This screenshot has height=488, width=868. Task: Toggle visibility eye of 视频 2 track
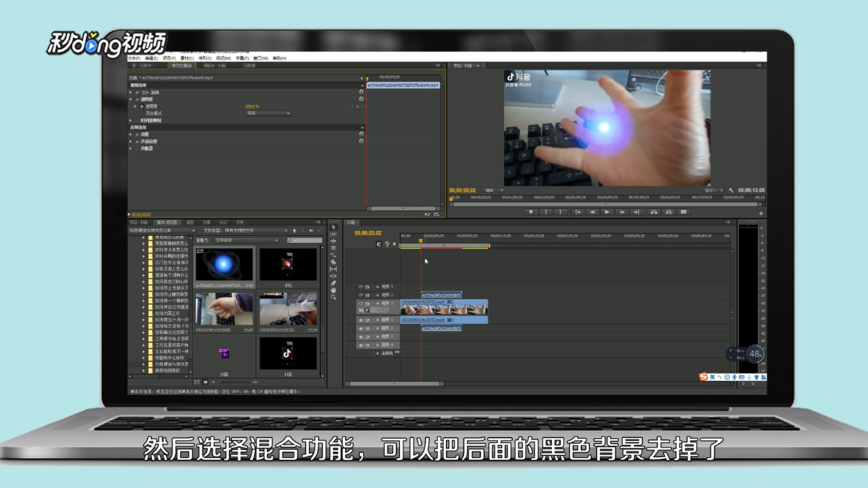pyautogui.click(x=361, y=295)
